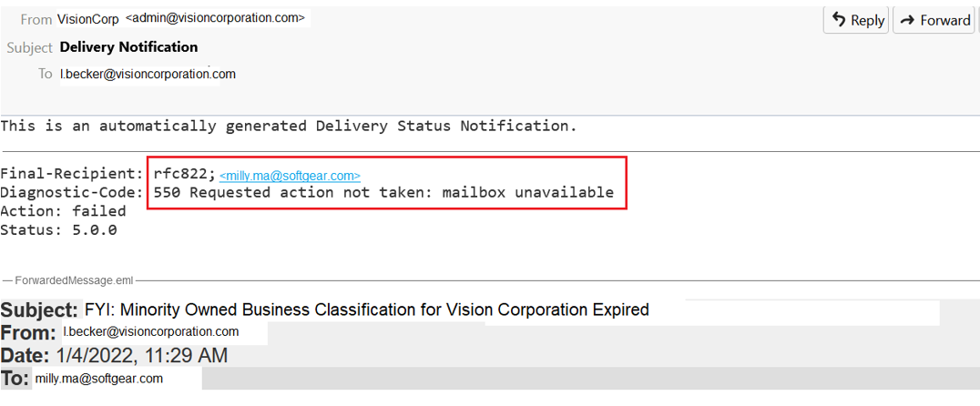This screenshot has width=980, height=406.
Task: Click the Forward arrow button
Action: (934, 20)
